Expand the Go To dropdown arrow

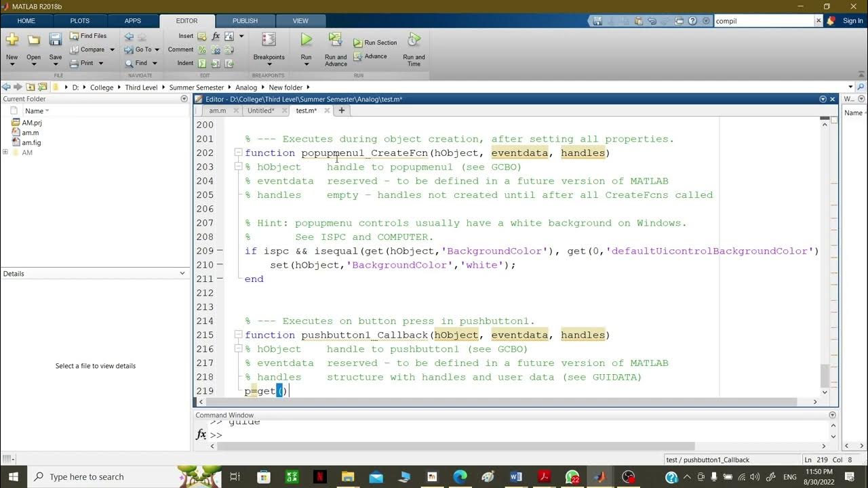point(157,49)
